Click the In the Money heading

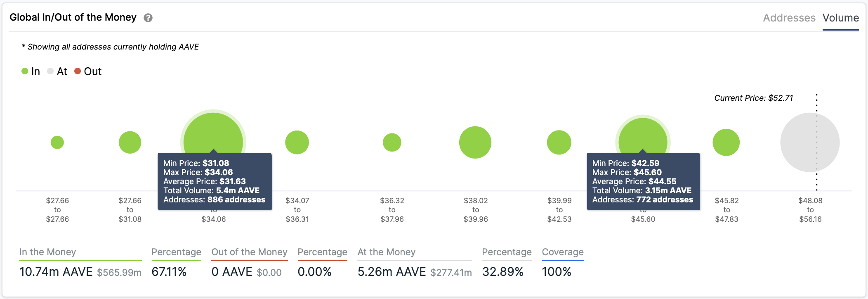(47, 252)
